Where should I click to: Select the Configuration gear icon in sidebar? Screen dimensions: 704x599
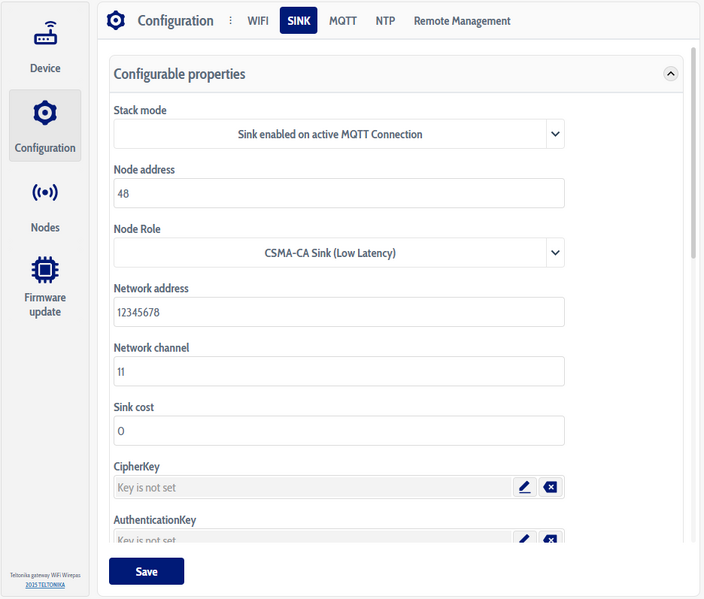click(x=45, y=114)
